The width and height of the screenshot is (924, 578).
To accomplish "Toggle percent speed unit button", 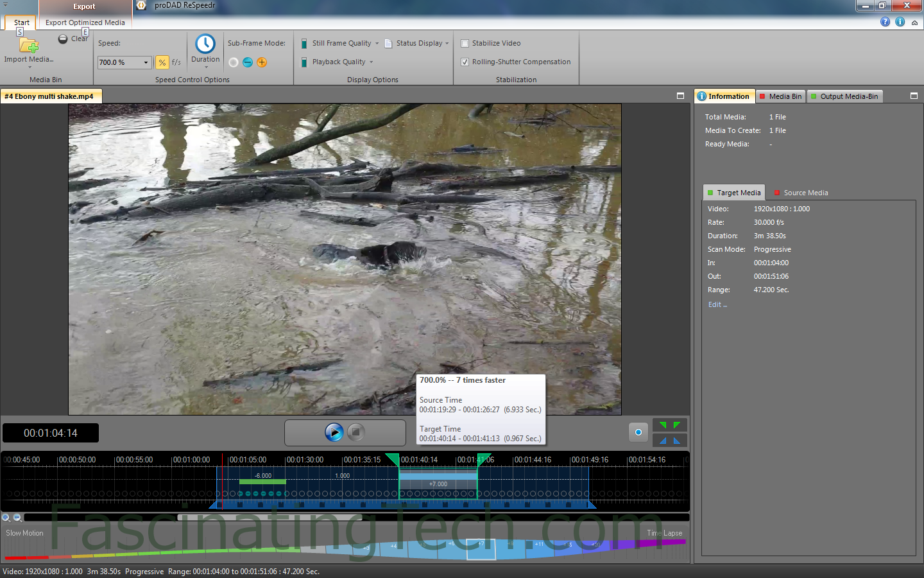I will pos(162,62).
